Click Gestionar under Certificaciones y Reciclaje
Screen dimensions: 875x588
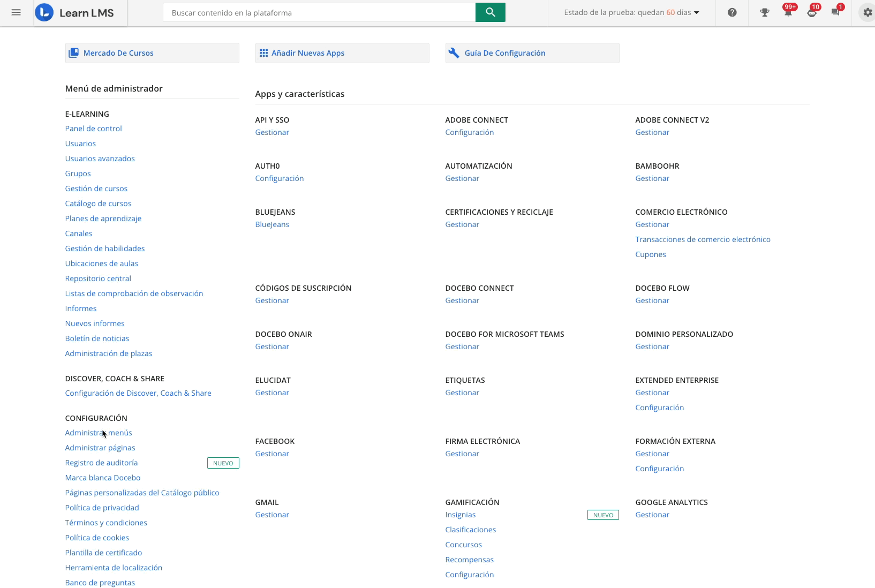462,224
